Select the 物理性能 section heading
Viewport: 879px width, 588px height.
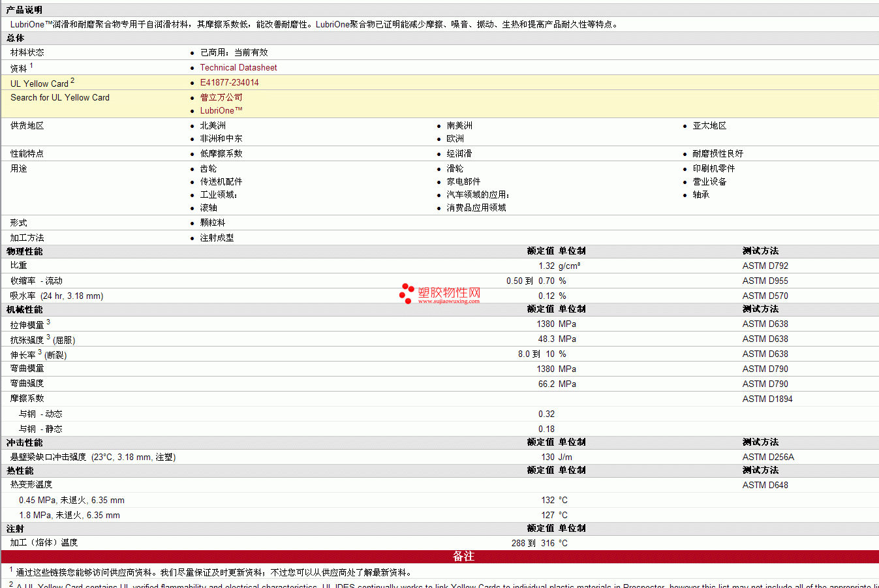[24, 251]
